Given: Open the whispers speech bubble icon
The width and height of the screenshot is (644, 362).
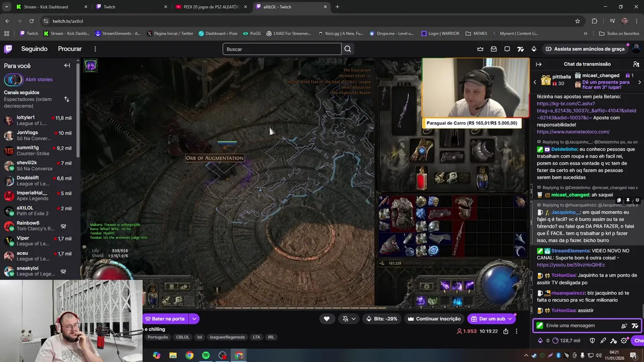Looking at the screenshot, I should [507, 49].
